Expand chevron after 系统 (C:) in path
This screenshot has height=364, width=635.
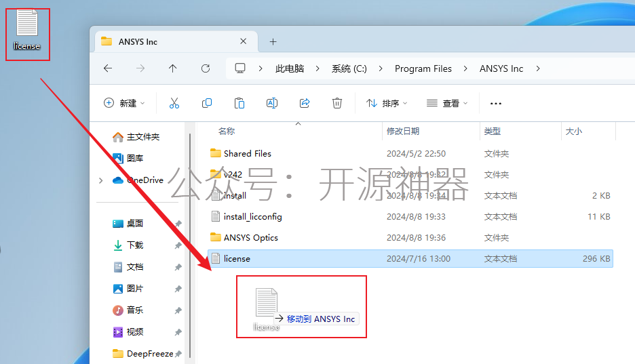click(381, 68)
